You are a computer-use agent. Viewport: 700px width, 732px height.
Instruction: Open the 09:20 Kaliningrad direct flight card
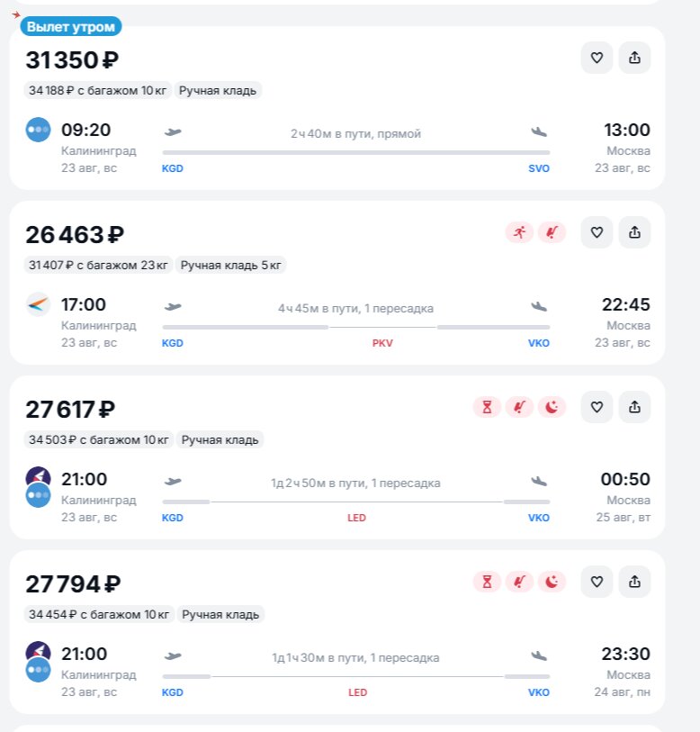[337, 108]
